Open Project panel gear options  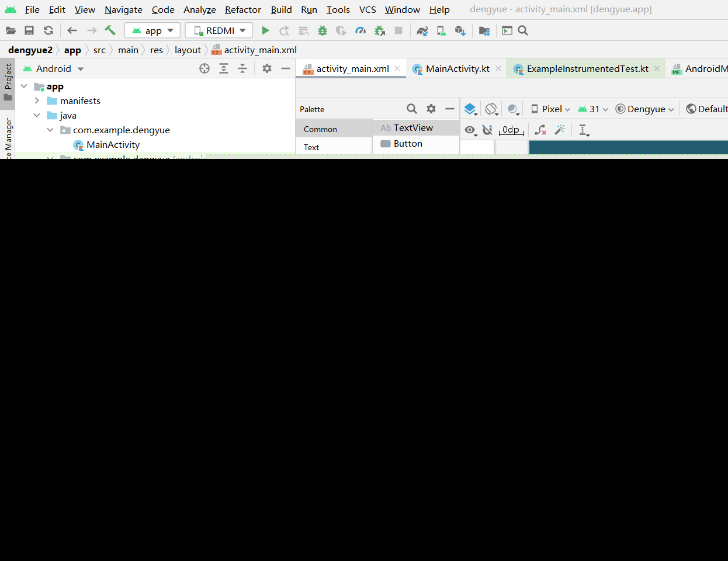pyautogui.click(x=267, y=68)
